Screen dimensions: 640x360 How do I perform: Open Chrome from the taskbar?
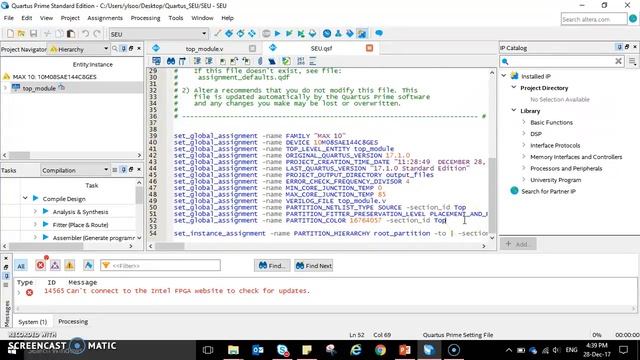(380, 350)
